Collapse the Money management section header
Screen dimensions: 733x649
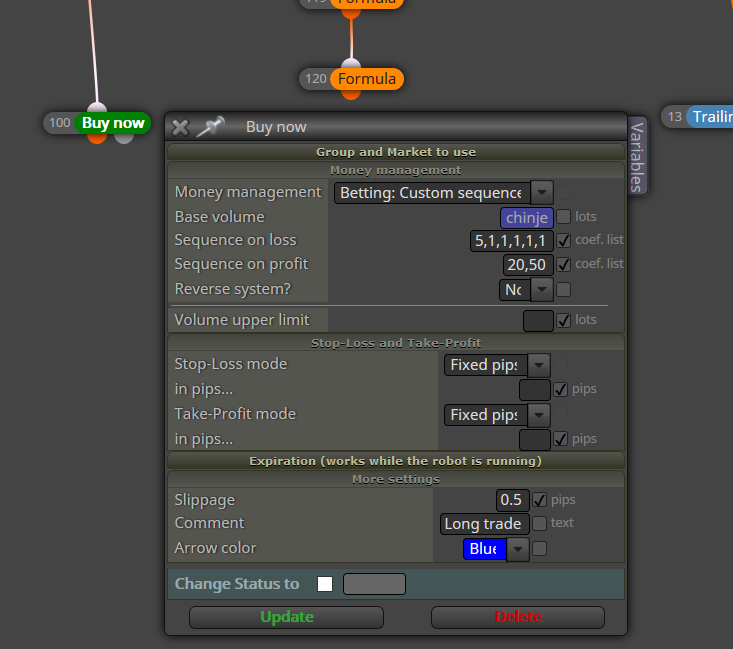396,170
